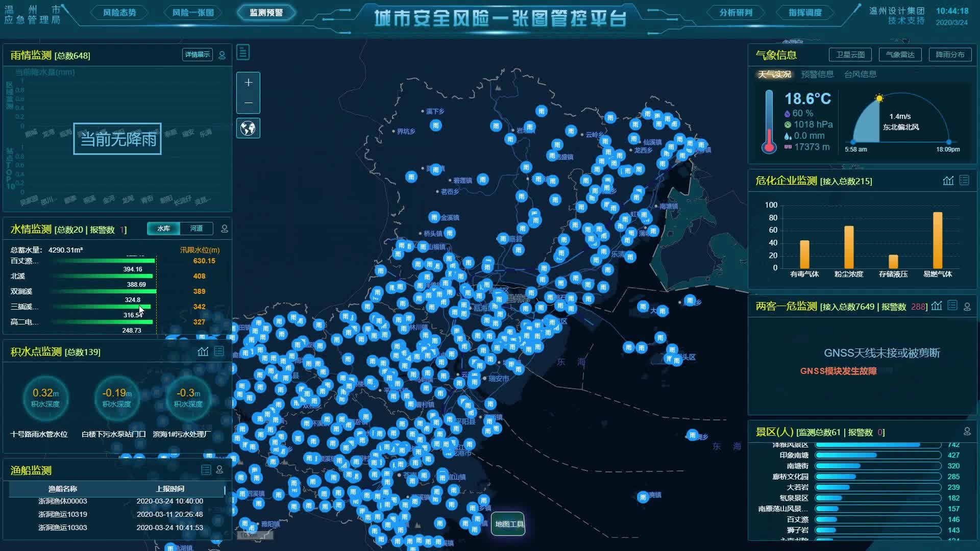Screen dimensions: 980x551
Task: Open chart icon in 危化企业监测 panel
Action: [x=948, y=181]
